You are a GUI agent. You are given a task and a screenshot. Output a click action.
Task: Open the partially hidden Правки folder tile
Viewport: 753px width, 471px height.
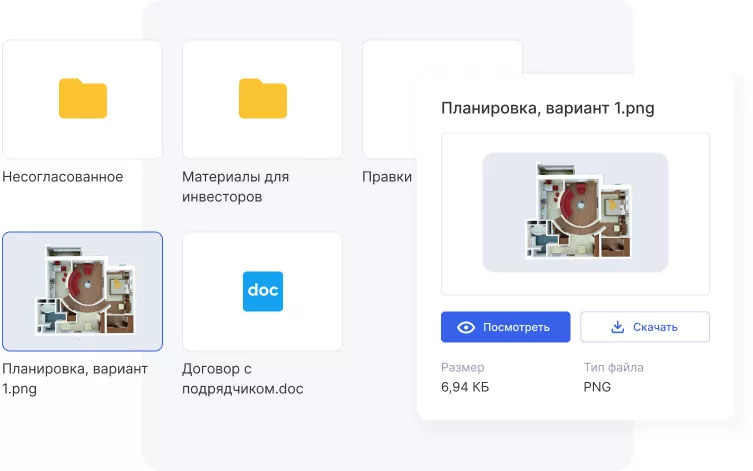click(x=389, y=98)
